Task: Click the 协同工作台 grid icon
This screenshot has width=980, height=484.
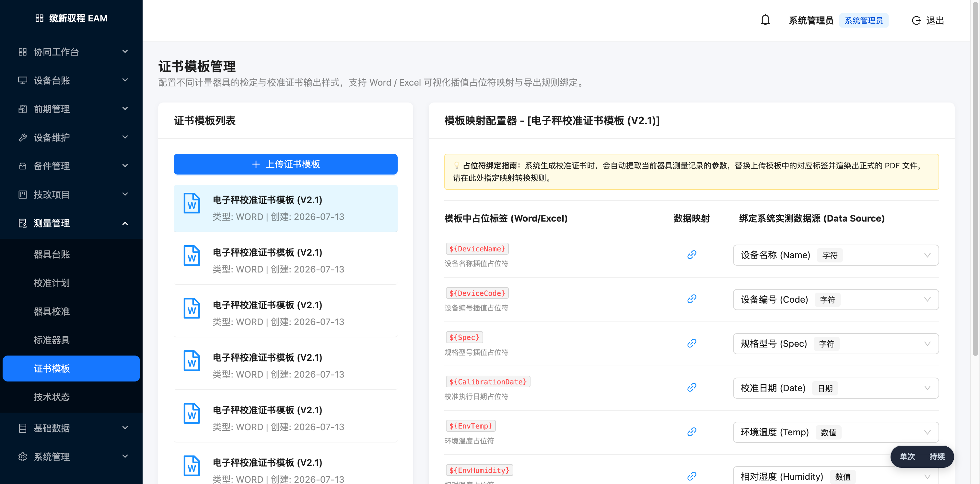Action: pyautogui.click(x=22, y=52)
